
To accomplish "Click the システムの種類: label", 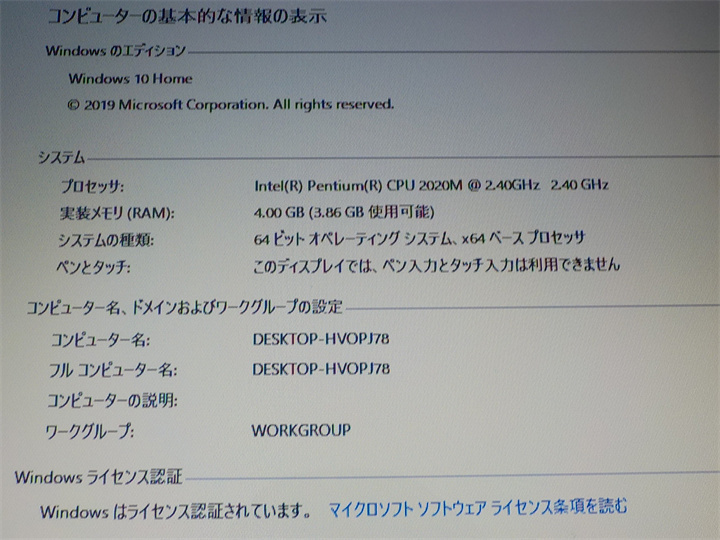I will (x=106, y=240).
